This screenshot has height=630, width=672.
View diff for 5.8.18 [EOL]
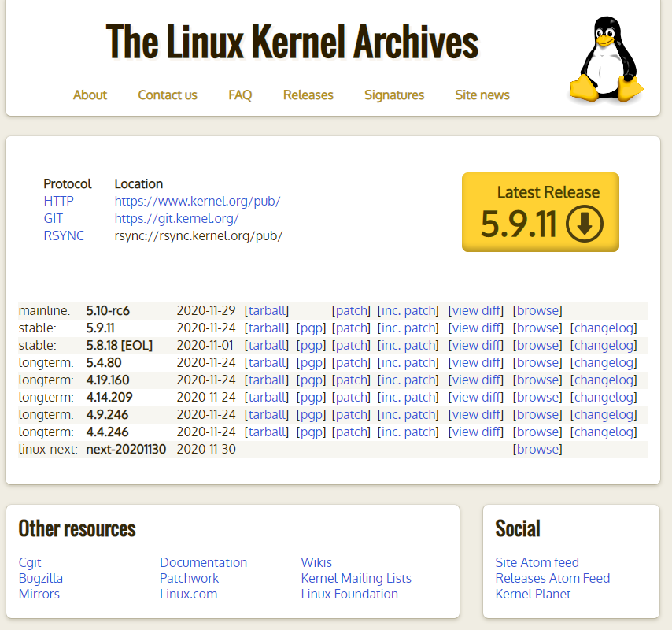[476, 345]
